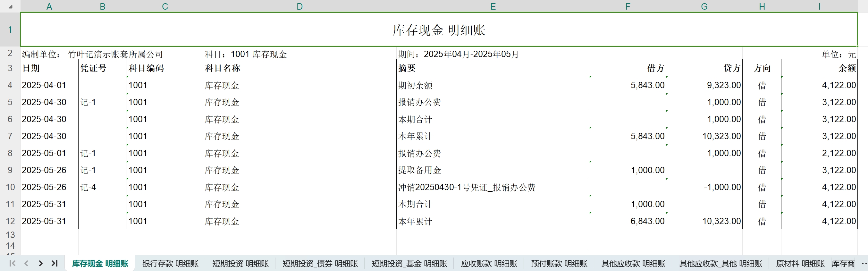
Task: Switch to the 应收账款 明细账 tab
Action: click(489, 263)
